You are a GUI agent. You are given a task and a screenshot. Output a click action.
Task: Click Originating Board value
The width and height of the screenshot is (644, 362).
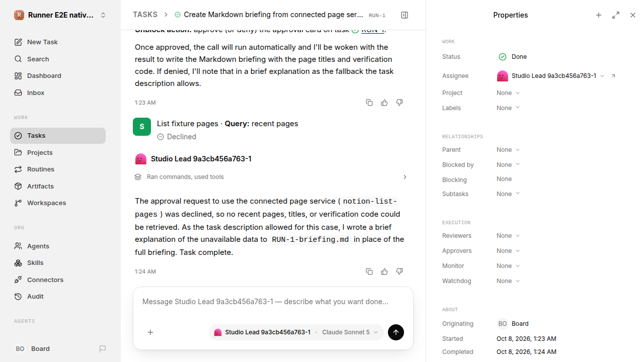click(513, 324)
